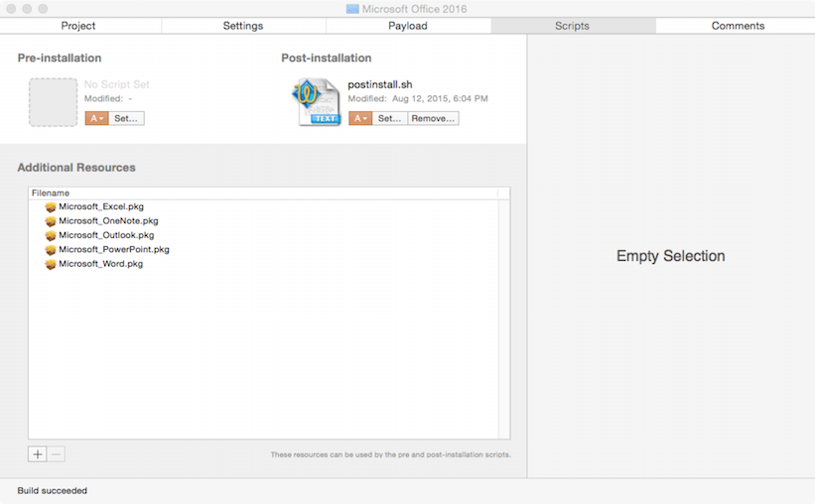Select the Microsoft_Word.pkg filename
The height and width of the screenshot is (504, 815).
coord(100,264)
